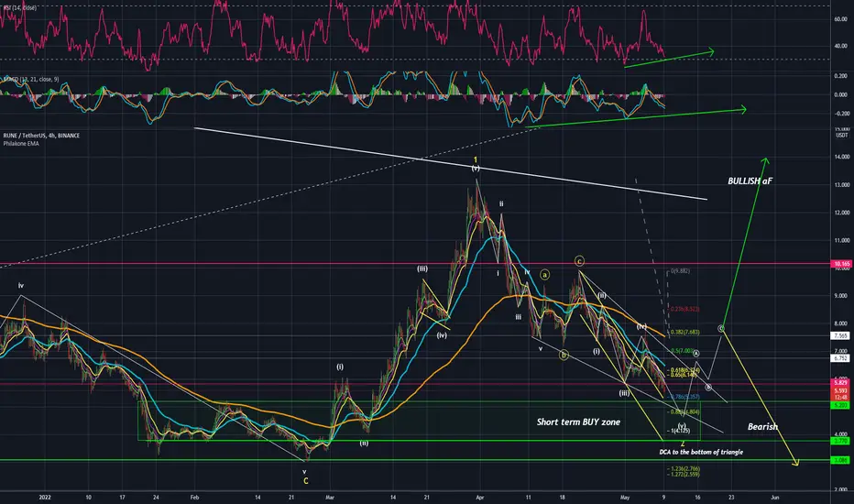Click the 60.00 RSI scale value
854x504 pixels.
pos(840,19)
